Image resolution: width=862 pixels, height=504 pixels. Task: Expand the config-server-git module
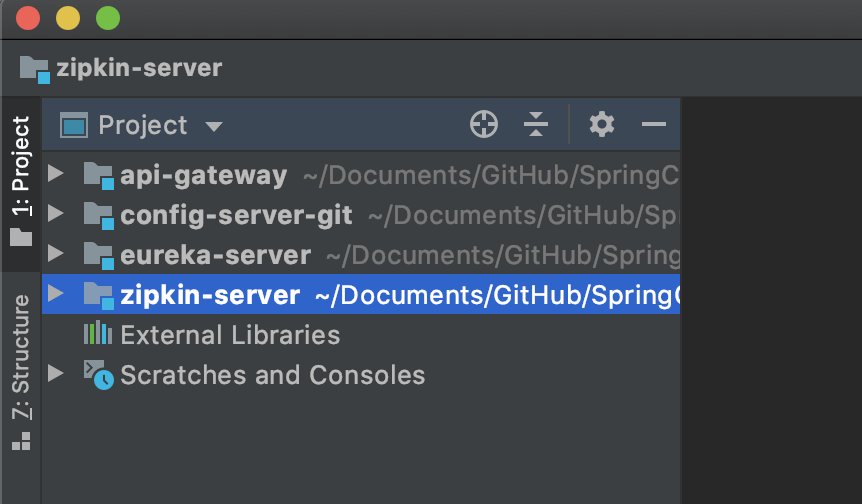pyautogui.click(x=56, y=214)
